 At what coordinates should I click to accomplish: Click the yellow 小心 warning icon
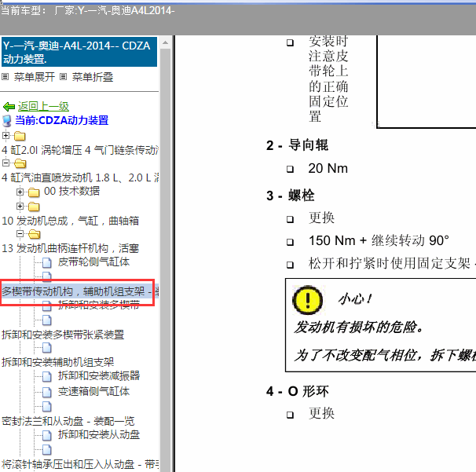pos(307,300)
